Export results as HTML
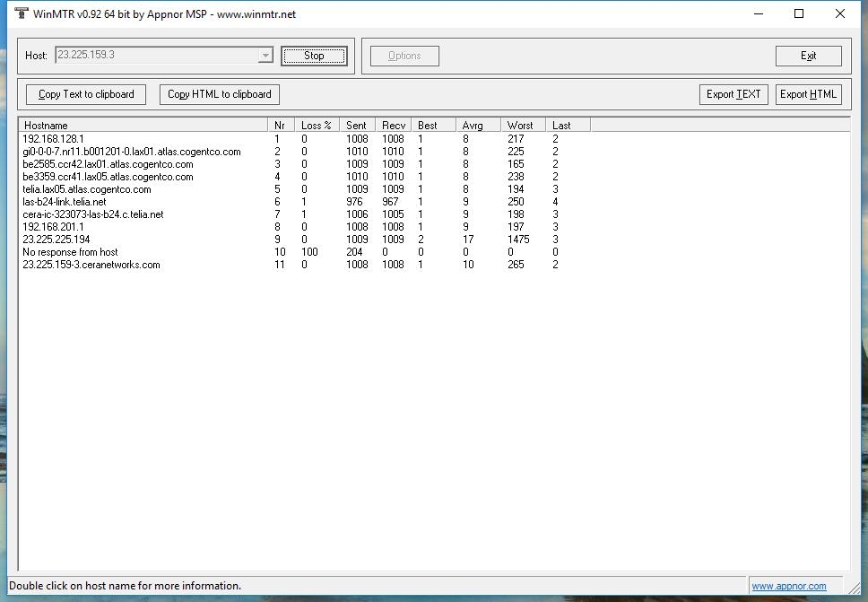This screenshot has height=602, width=868. (808, 94)
